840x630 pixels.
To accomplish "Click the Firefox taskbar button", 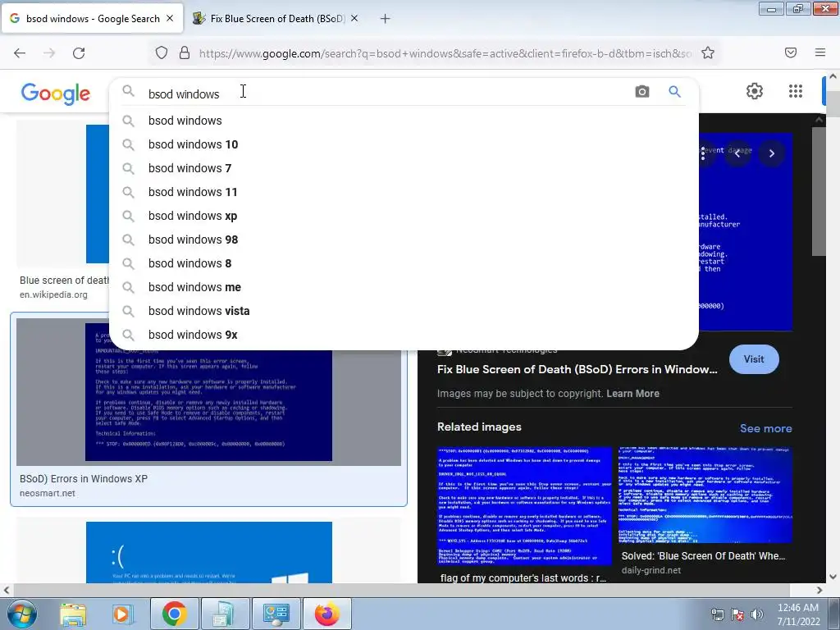I will tap(327, 614).
